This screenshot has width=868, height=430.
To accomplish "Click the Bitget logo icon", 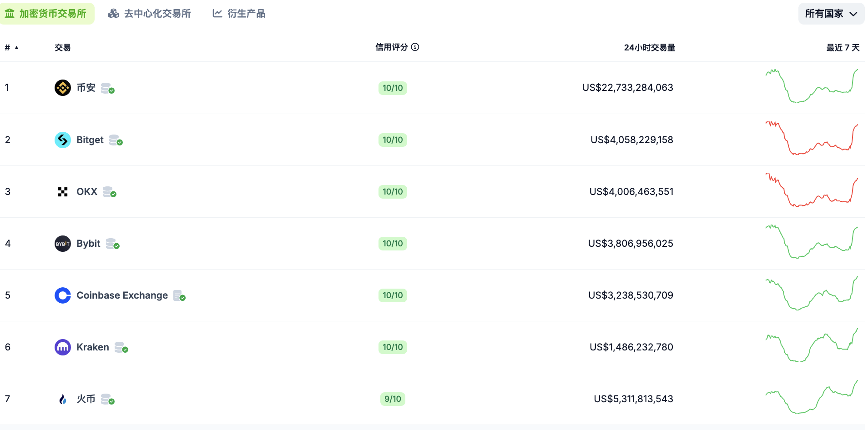I will tap(63, 140).
